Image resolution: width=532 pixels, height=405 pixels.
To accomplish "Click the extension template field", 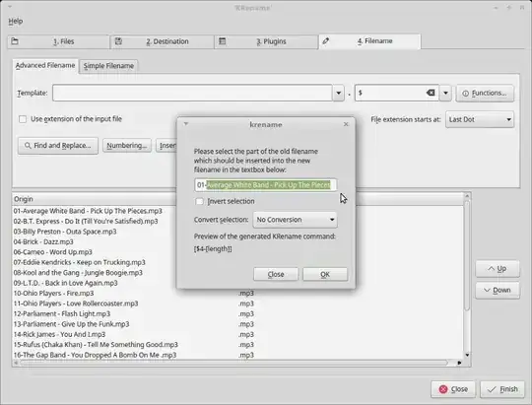I will [390, 93].
